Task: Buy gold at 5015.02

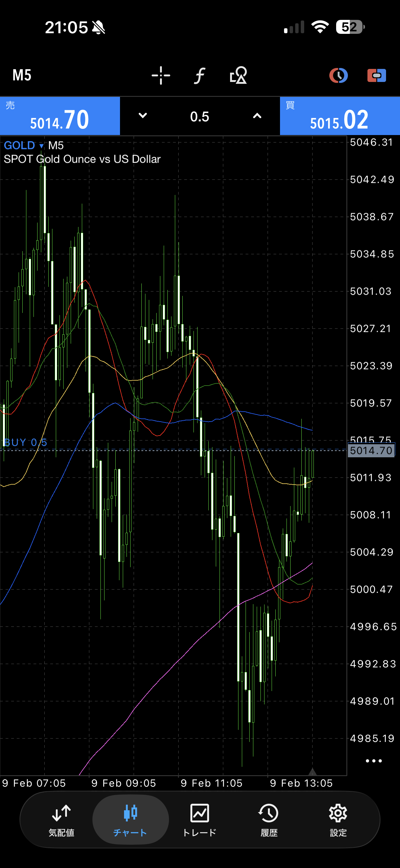Action: pyautogui.click(x=340, y=116)
